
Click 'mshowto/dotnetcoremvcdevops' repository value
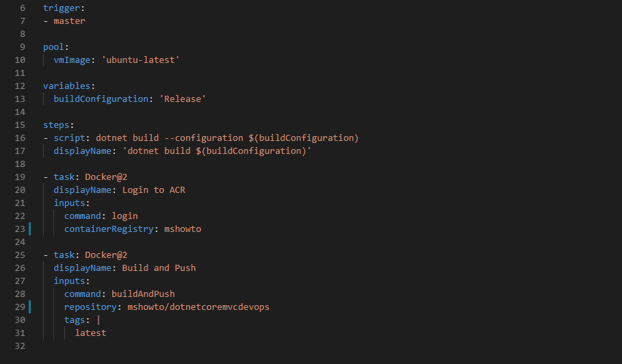tap(198, 307)
